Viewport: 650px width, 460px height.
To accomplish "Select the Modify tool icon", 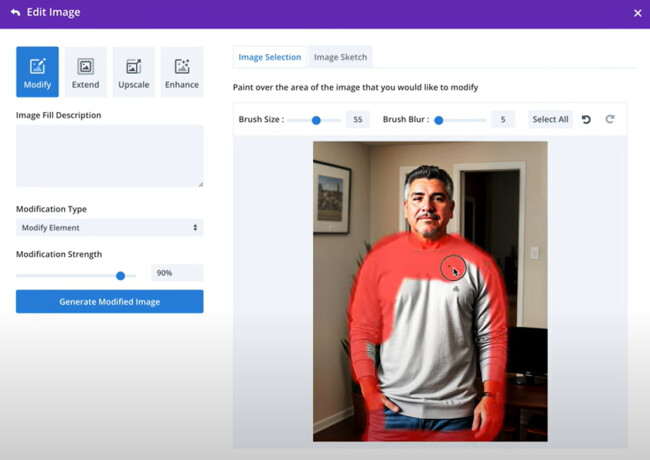I will (x=37, y=72).
